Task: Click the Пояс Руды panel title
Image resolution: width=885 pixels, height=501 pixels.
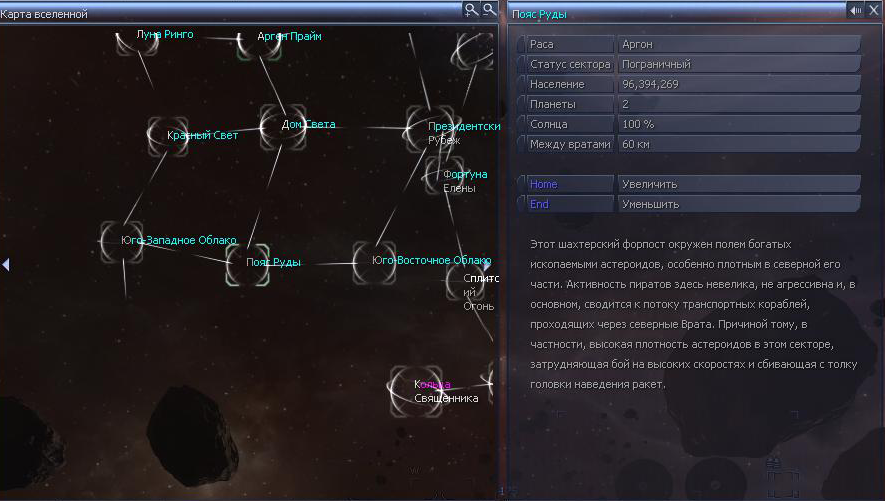Action: coord(539,14)
